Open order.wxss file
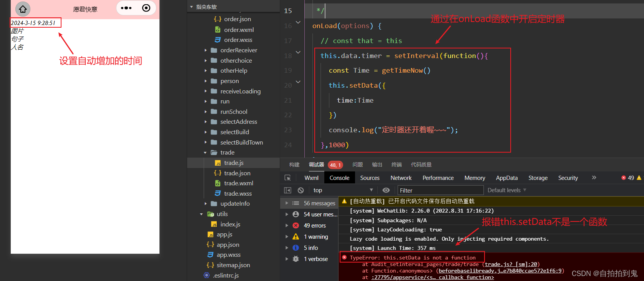644x281 pixels. coord(238,40)
